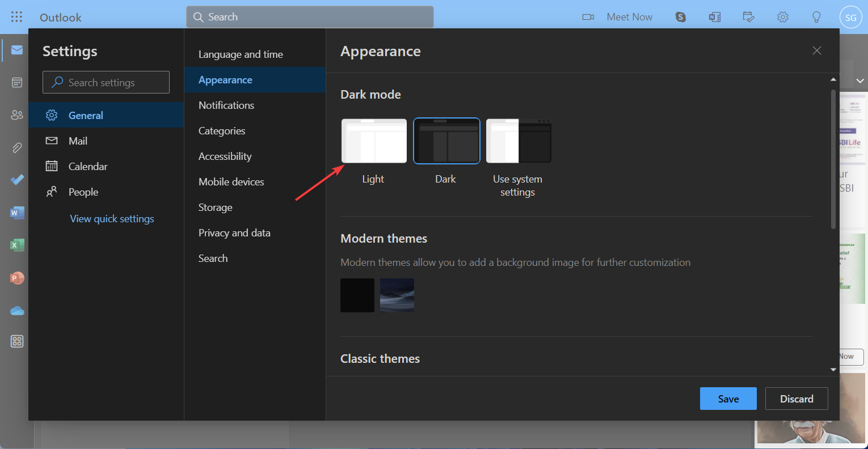Choose Use system settings mode thumbnail
The image size is (868, 449).
click(519, 141)
